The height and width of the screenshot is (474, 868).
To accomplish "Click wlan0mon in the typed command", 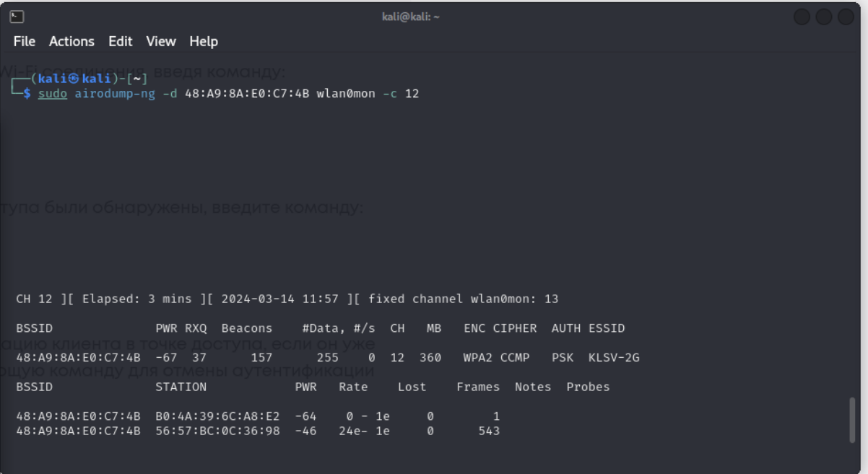I will click(x=346, y=94).
